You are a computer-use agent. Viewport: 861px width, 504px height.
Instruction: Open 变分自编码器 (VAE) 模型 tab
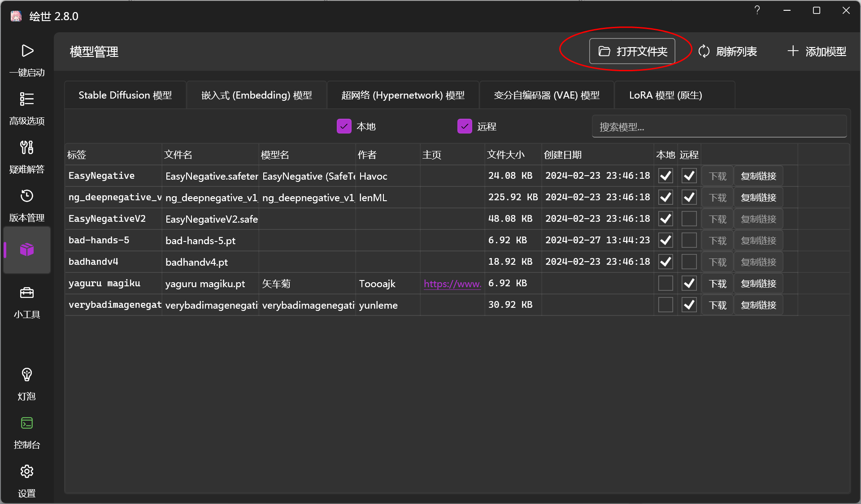click(547, 95)
